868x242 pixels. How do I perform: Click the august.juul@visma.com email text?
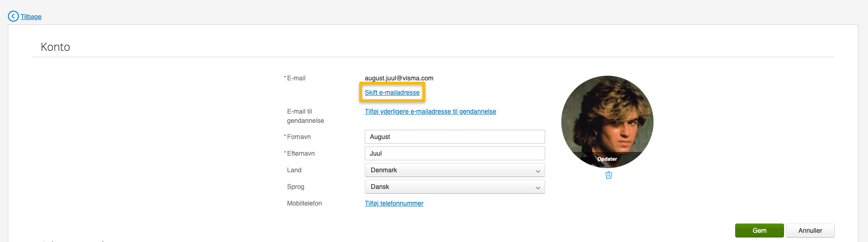[399, 78]
